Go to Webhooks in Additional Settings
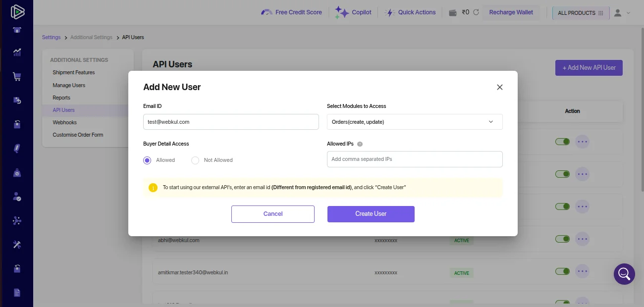 pyautogui.click(x=65, y=122)
